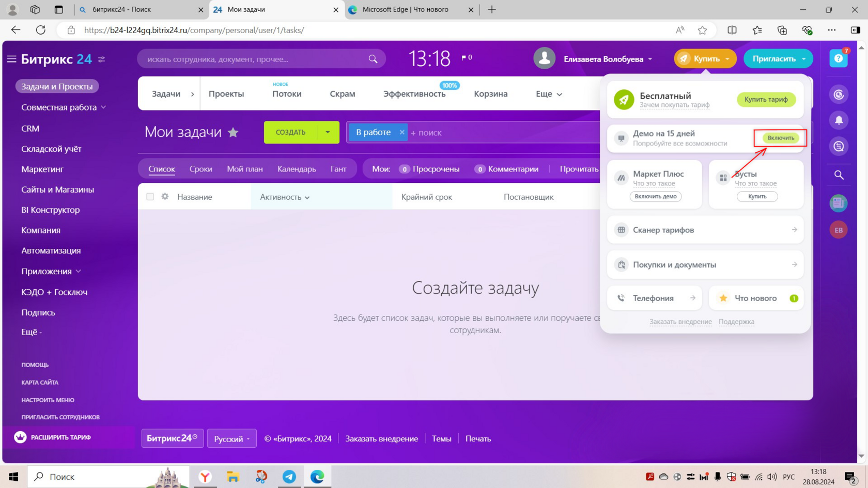Open 'Сканер тарифов' item
Screen dimensions: 868x488
coord(705,230)
